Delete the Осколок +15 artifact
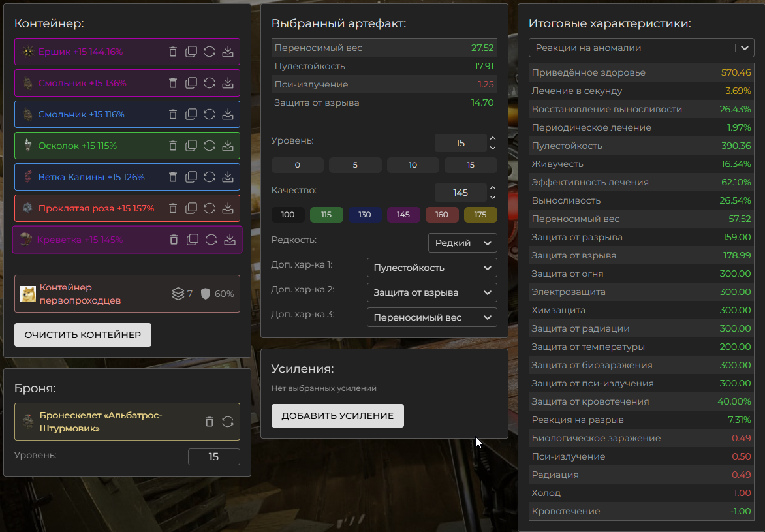Viewport: 765px width, 532px height. tap(173, 146)
